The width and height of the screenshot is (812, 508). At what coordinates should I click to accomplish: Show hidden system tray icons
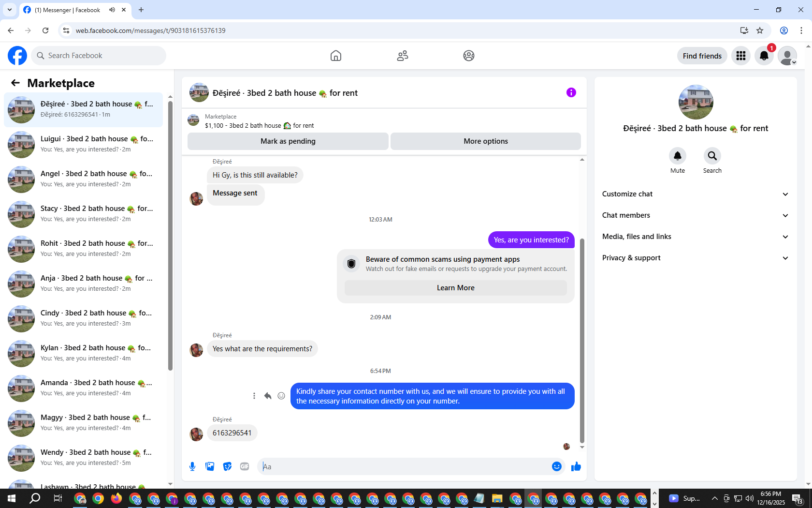click(714, 498)
